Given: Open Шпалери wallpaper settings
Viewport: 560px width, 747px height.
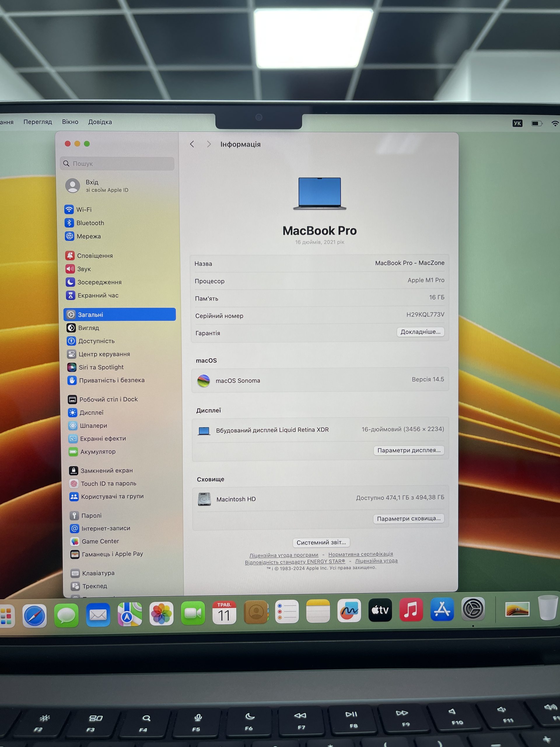Looking at the screenshot, I should [x=88, y=425].
